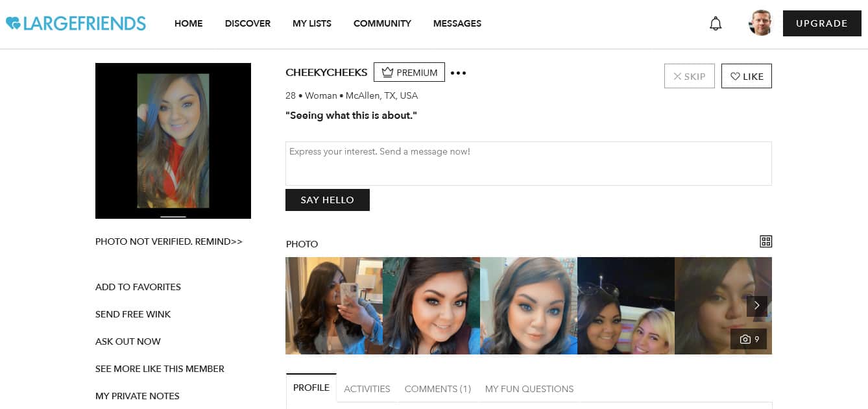Open the third photo thumbnail with blue top
Image resolution: width=868 pixels, height=409 pixels.
click(x=529, y=306)
